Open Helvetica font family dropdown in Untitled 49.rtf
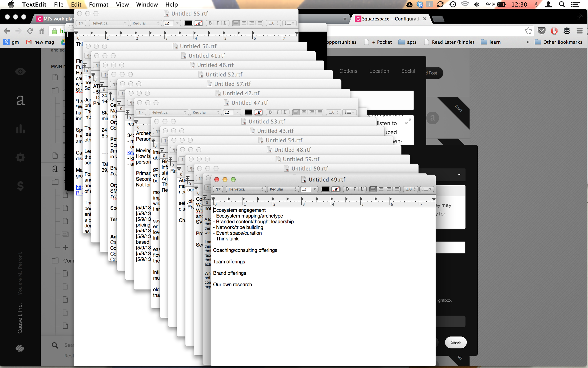The height and width of the screenshot is (368, 588). pos(246,189)
